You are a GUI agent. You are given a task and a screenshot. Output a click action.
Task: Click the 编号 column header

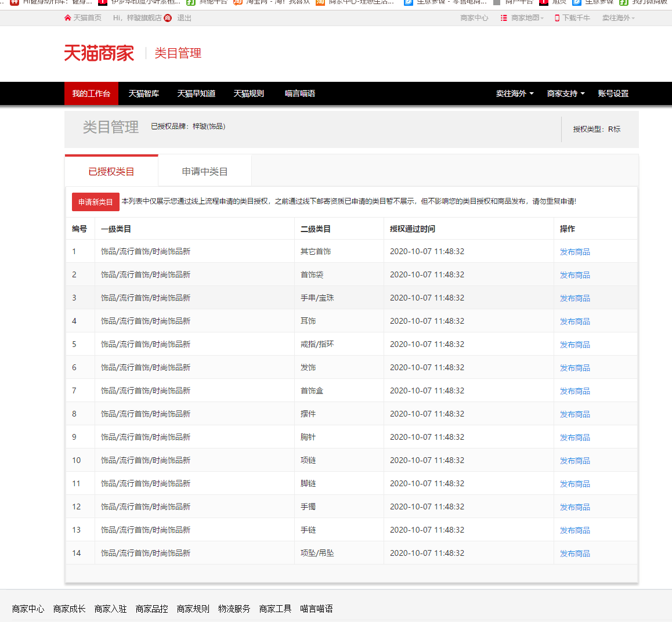pyautogui.click(x=80, y=229)
